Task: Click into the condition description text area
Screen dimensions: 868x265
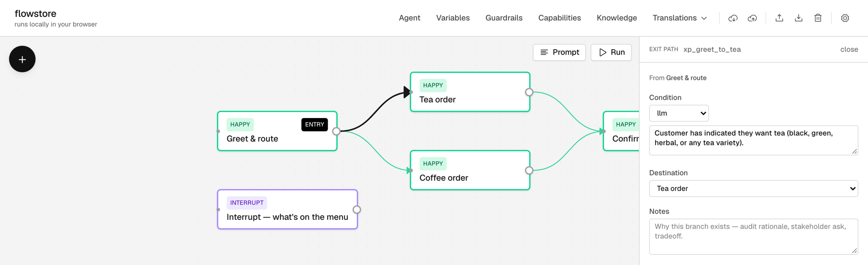Action: (x=753, y=140)
